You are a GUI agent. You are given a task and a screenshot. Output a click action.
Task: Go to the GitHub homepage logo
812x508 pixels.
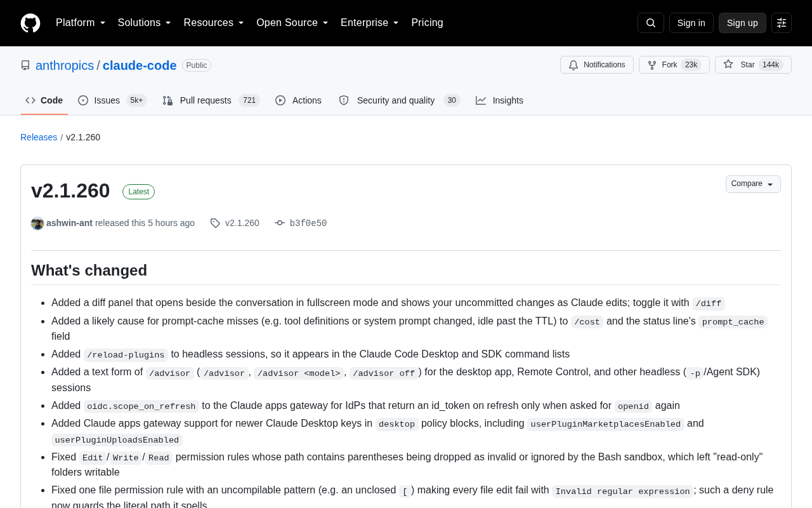[30, 23]
